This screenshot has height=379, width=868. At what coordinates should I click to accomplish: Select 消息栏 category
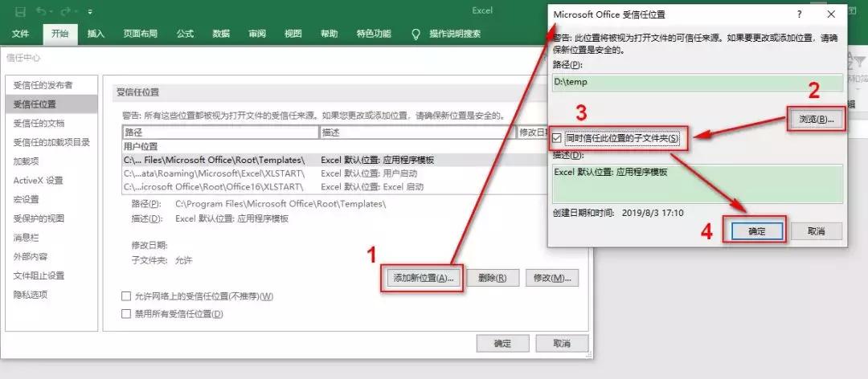click(51, 238)
